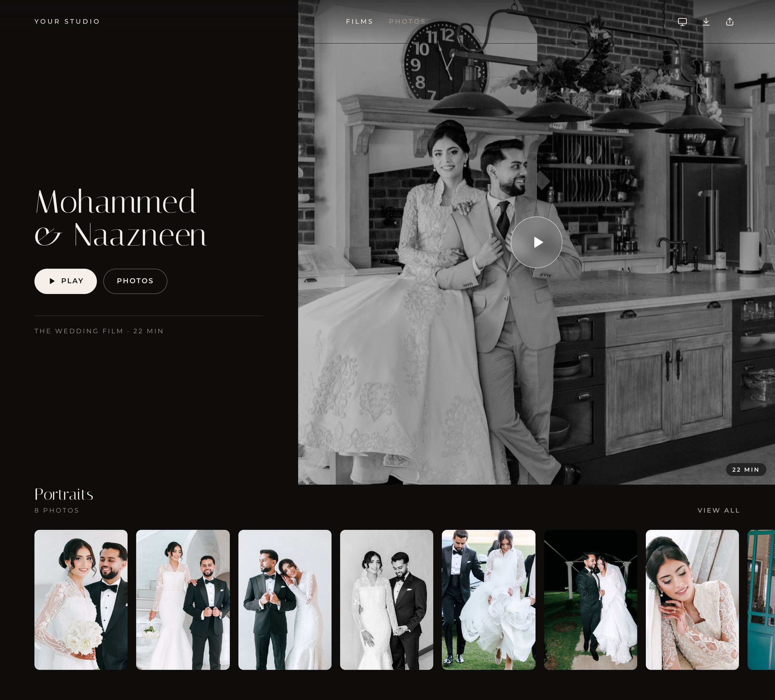Click VIEW ALL for Portraits
The width and height of the screenshot is (775, 700).
(x=718, y=510)
